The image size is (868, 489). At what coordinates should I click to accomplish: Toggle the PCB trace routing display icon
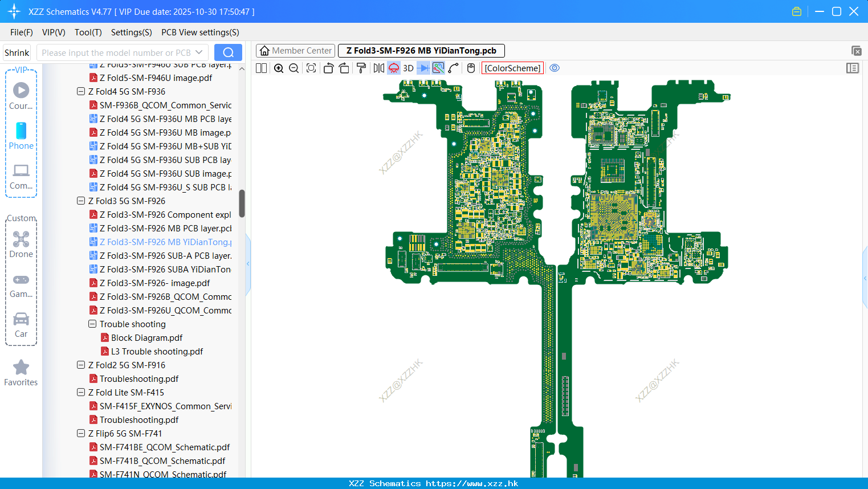click(x=438, y=68)
